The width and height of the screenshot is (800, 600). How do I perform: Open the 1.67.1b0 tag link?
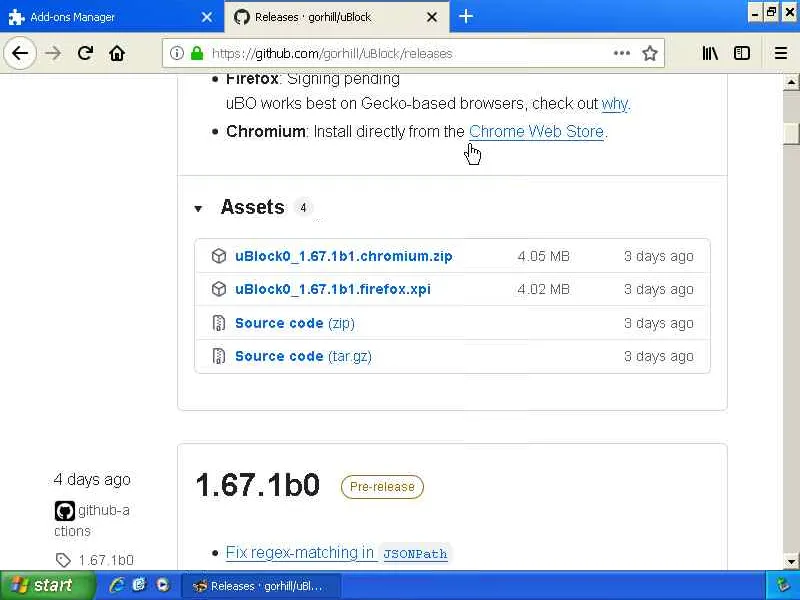point(106,560)
